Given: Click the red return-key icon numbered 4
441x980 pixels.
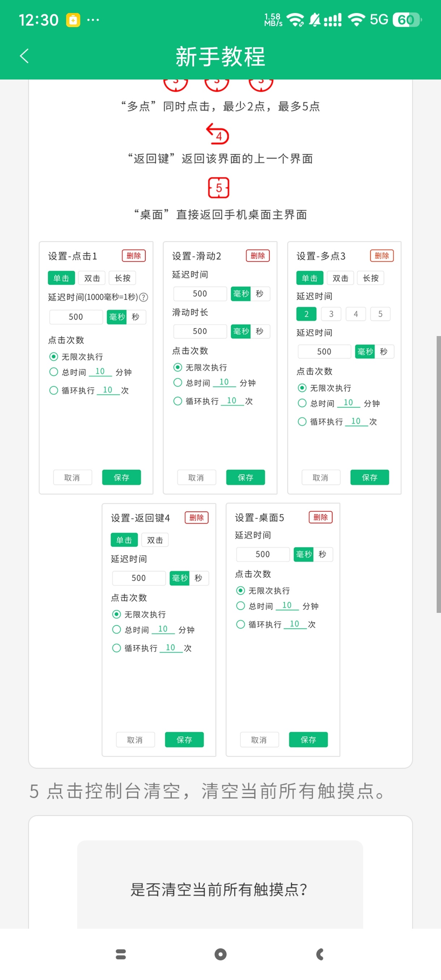Looking at the screenshot, I should coord(218,134).
